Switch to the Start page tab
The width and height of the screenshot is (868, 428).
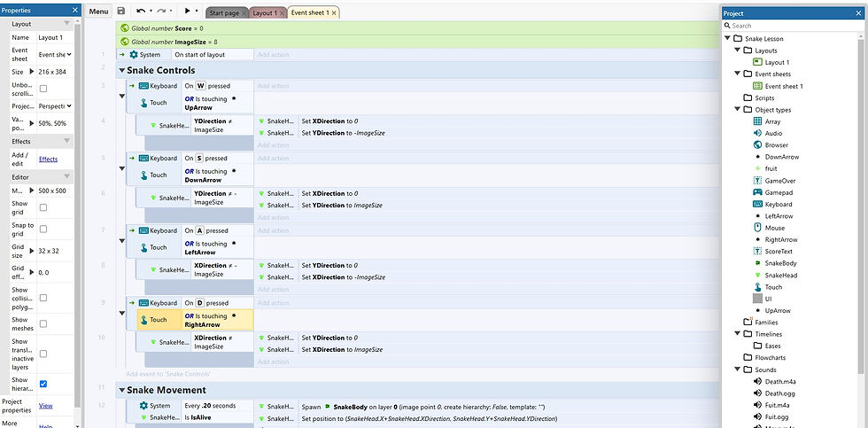click(x=223, y=12)
